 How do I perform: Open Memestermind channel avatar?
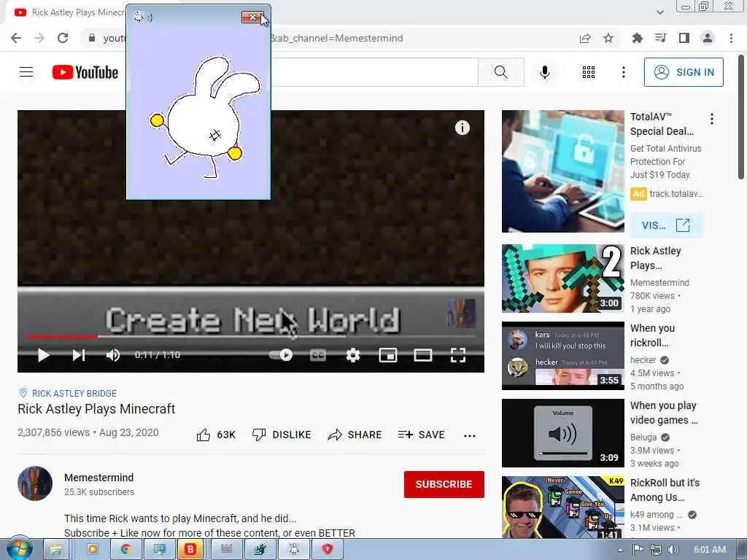click(x=35, y=483)
